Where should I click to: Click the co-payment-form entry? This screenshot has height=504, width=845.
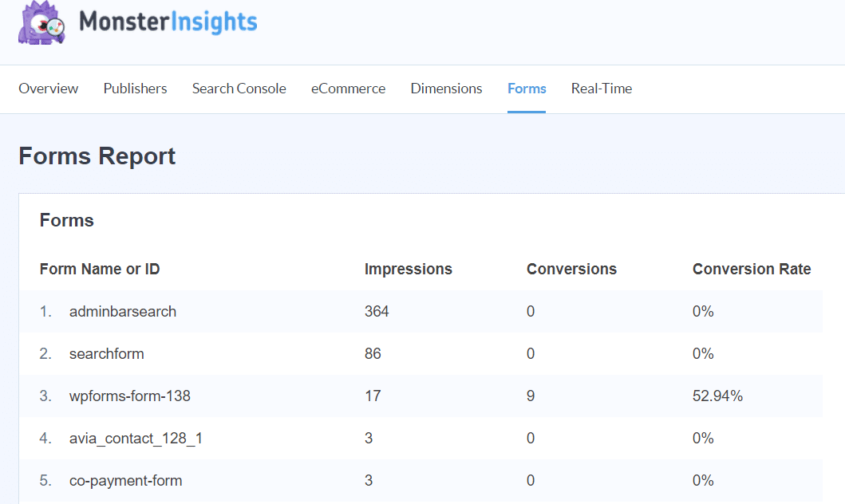click(125, 481)
